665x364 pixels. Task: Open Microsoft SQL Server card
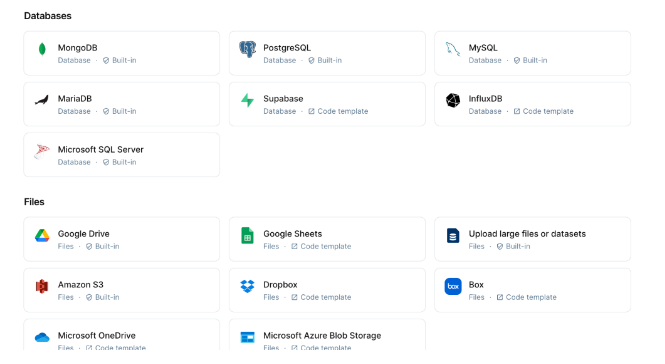122,155
